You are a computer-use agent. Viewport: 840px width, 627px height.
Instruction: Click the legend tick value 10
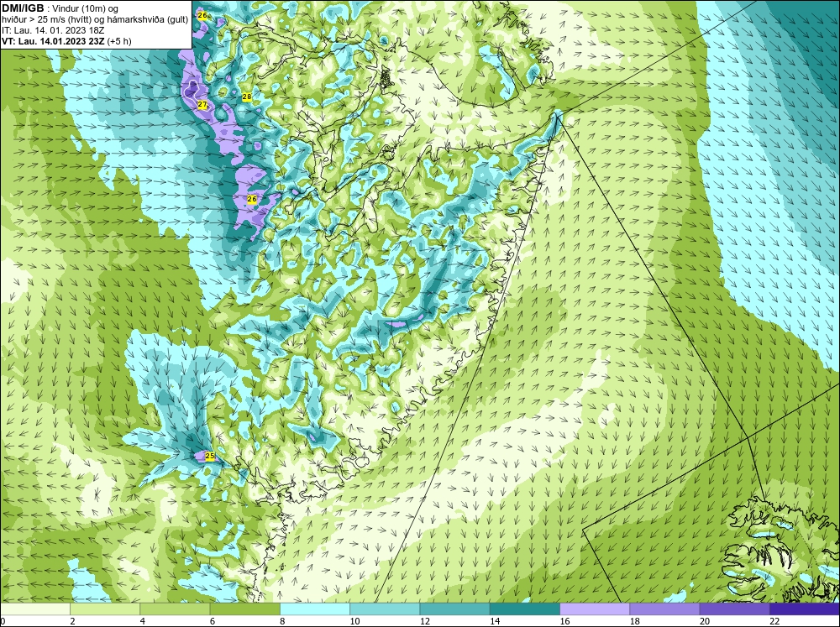(354, 621)
